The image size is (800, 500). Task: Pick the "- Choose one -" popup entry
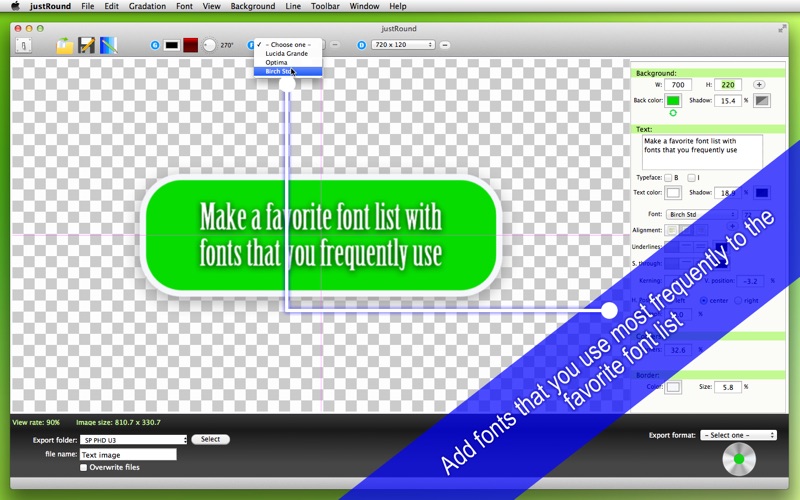[x=288, y=44]
